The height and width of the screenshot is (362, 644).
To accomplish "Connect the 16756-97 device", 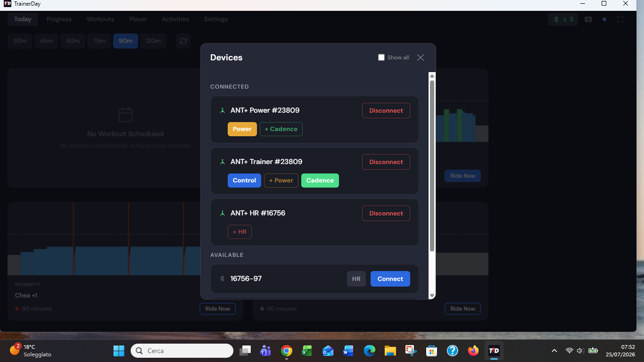I will click(390, 279).
